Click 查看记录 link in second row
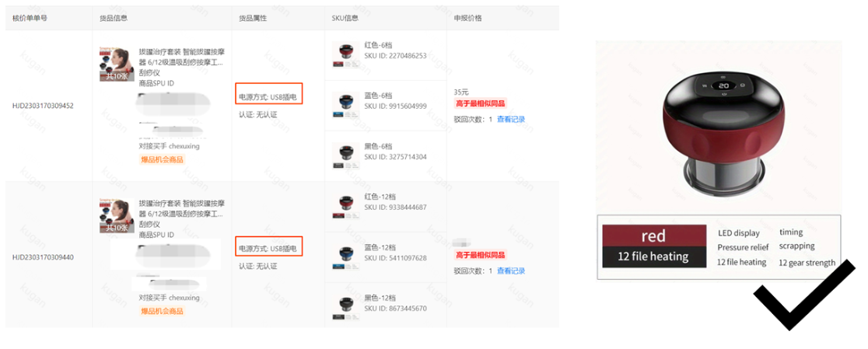 click(511, 270)
